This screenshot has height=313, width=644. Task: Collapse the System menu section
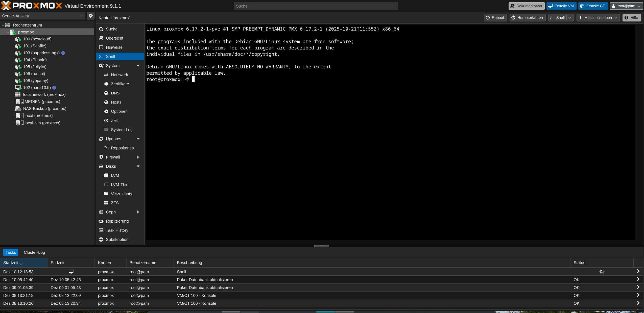tap(138, 66)
